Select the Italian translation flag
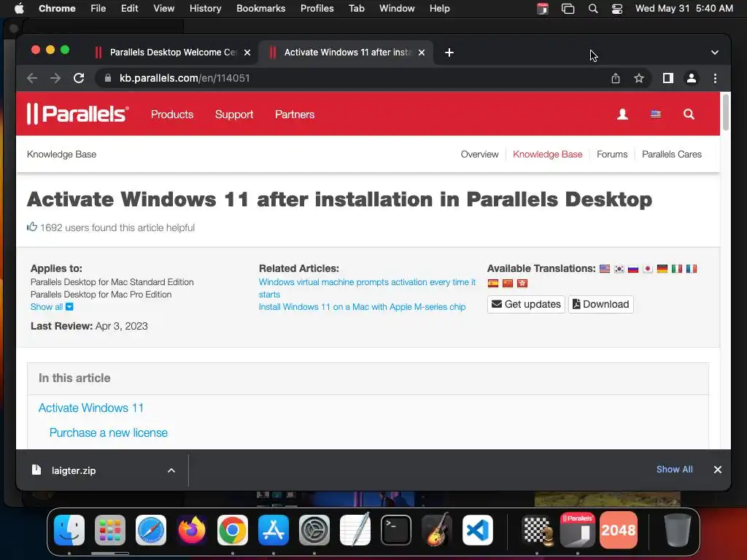Image resolution: width=747 pixels, height=560 pixels. 676,268
